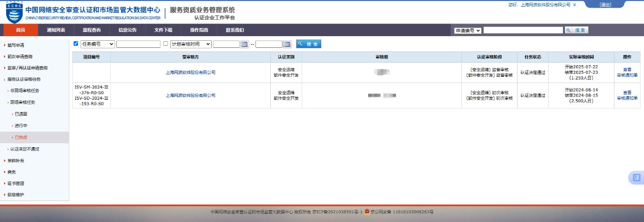The image size is (644, 222).
Task: Click the CCRC shield logo
Action: pyautogui.click(x=14, y=12)
